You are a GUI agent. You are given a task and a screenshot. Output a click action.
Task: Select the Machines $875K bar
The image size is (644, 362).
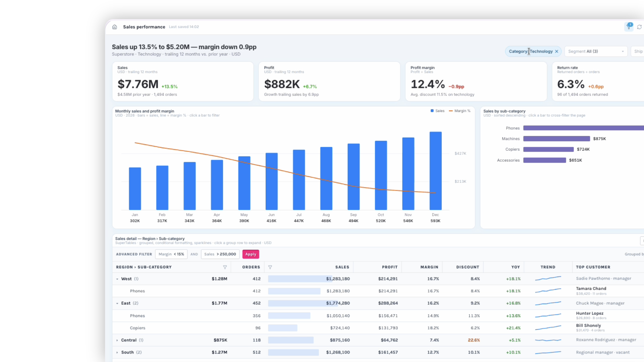point(557,139)
